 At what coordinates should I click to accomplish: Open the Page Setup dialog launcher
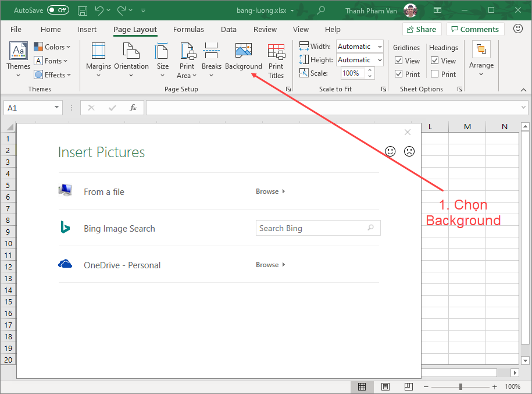(x=288, y=89)
